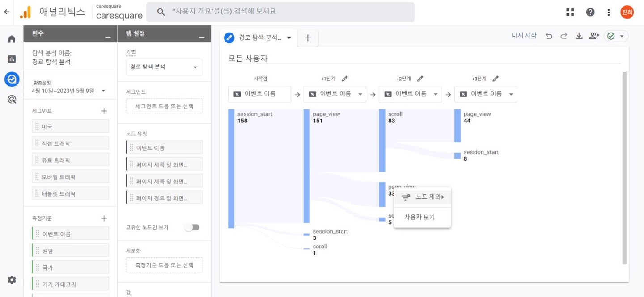
Task: Select the 기기 카테고리 dimension
Action: (x=71, y=284)
